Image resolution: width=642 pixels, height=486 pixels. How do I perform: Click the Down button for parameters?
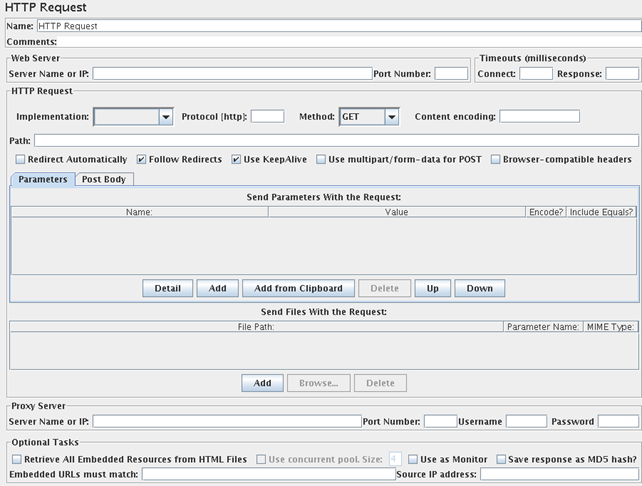coord(479,288)
